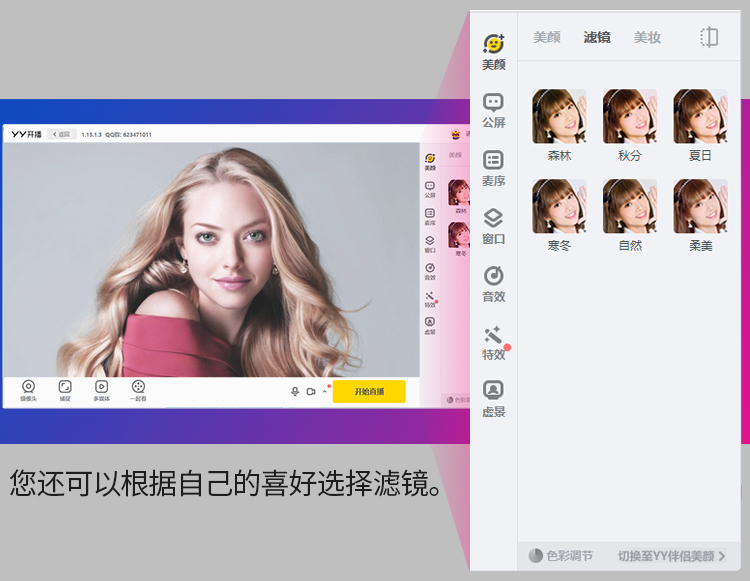Click the 返回 back button near the YY logo
This screenshot has height=581, width=750.
click(62, 133)
